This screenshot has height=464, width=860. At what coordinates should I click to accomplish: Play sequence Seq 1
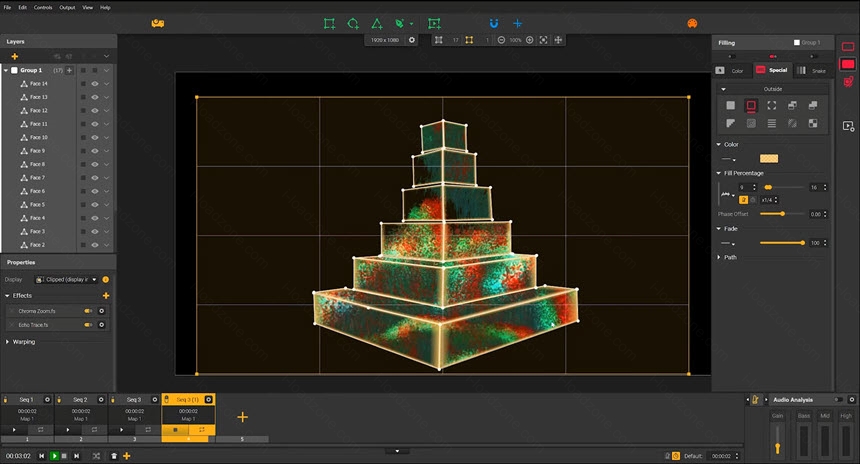pos(14,430)
